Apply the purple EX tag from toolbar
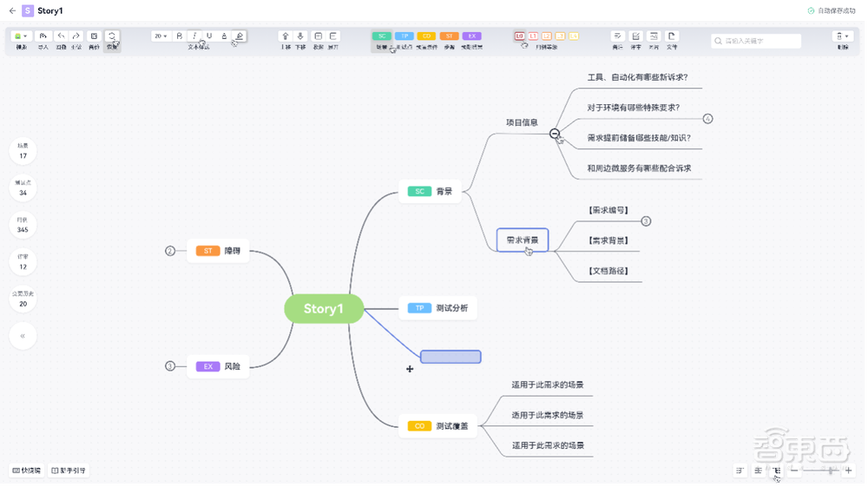This screenshot has width=868, height=487. pyautogui.click(x=472, y=36)
